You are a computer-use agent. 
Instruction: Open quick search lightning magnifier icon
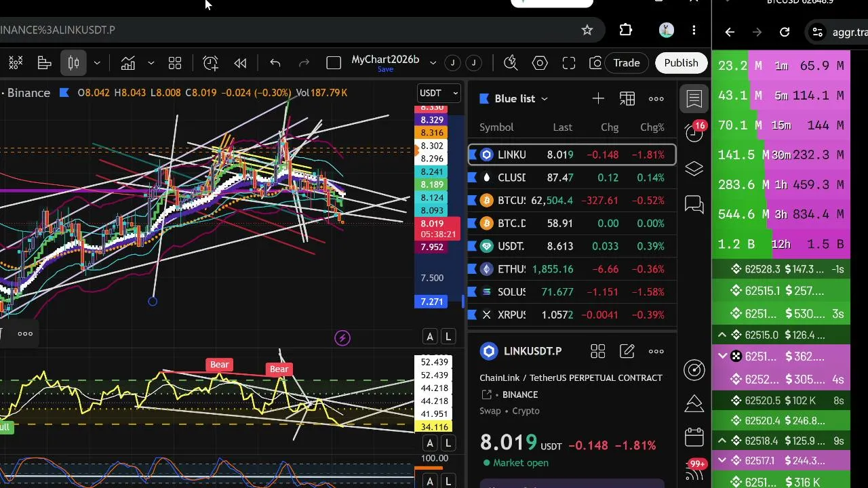[x=511, y=63]
